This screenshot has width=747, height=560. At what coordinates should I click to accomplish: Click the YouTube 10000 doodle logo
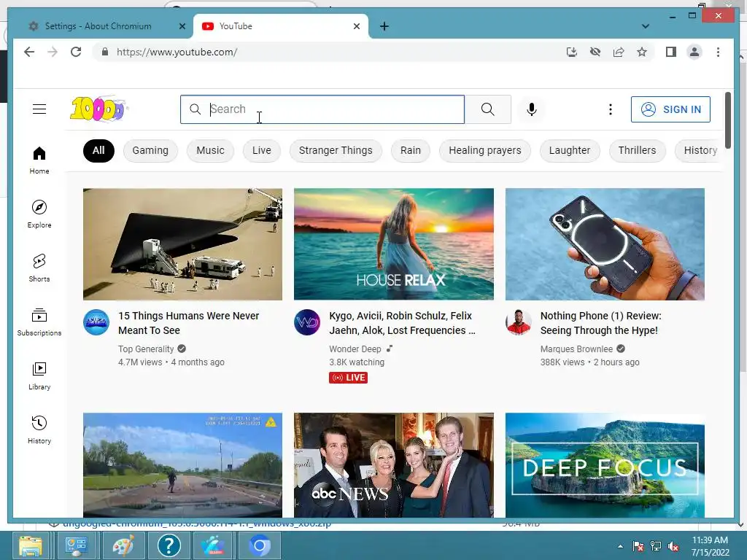coord(98,109)
